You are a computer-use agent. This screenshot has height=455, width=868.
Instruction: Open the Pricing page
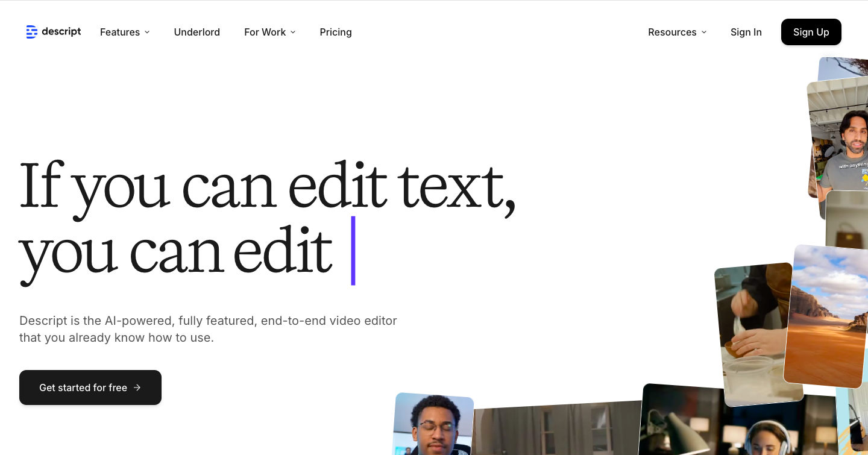(336, 32)
